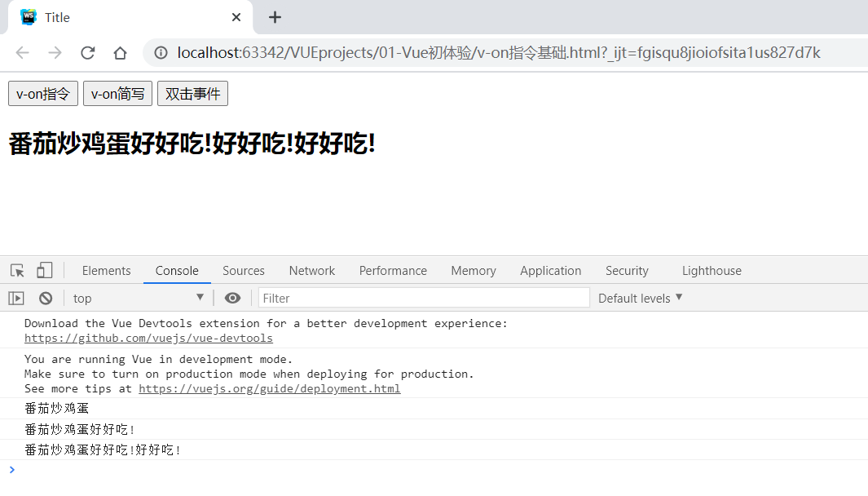Click the address bar URL
This screenshot has width=868, height=496.
[x=498, y=53]
